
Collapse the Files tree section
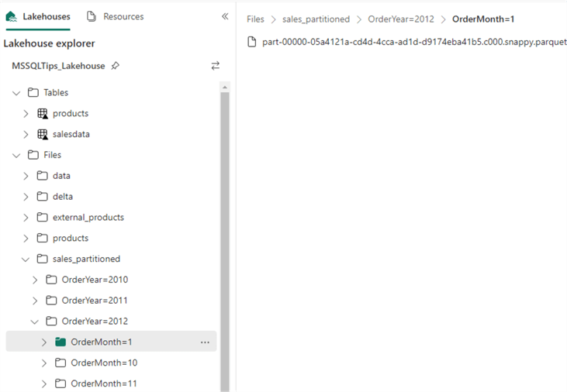pos(16,155)
